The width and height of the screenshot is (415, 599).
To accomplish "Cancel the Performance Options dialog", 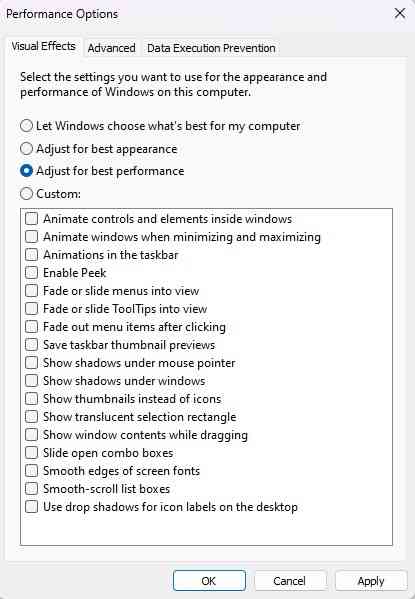I will coord(290,581).
